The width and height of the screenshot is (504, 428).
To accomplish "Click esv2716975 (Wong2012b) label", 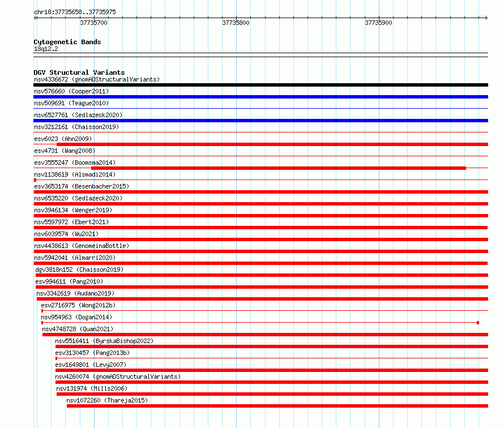I will pyautogui.click(x=78, y=305).
